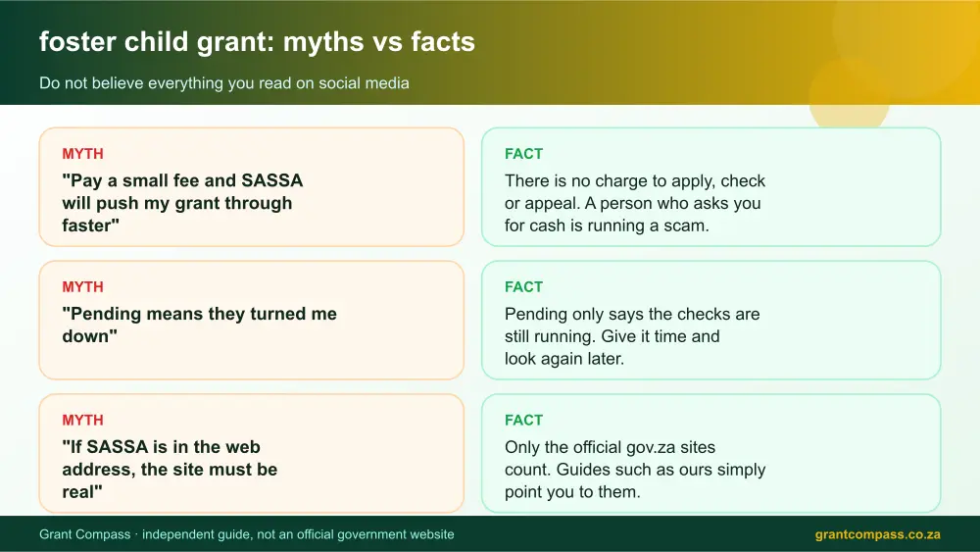Click the fact 'Pending only says the checks' text
The image size is (980, 552).
[x=632, y=335]
